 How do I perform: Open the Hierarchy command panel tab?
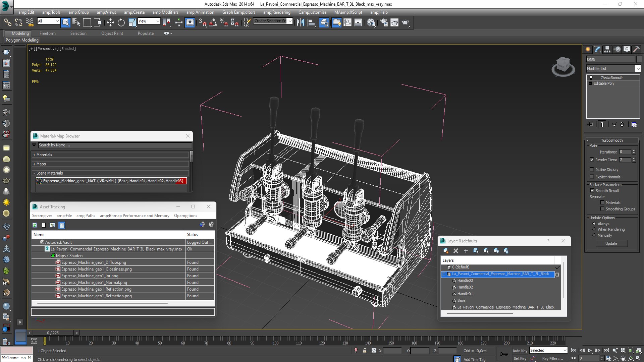coord(607,49)
